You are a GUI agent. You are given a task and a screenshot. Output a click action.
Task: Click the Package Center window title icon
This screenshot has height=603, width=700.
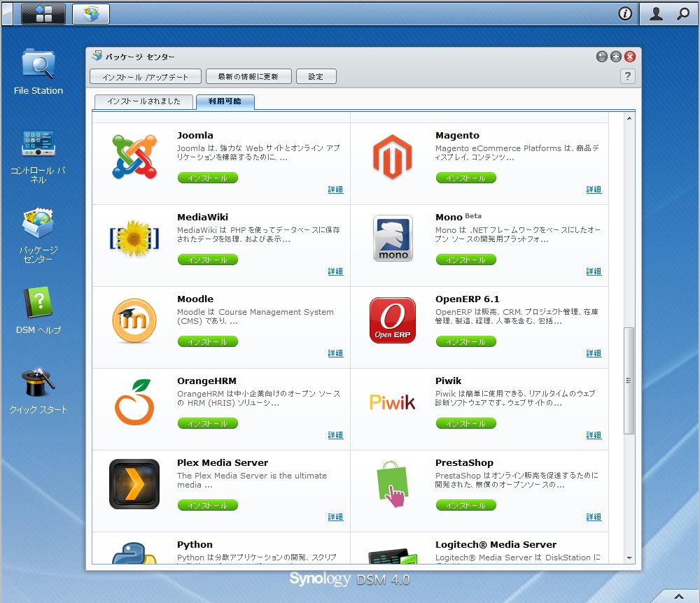coord(97,56)
